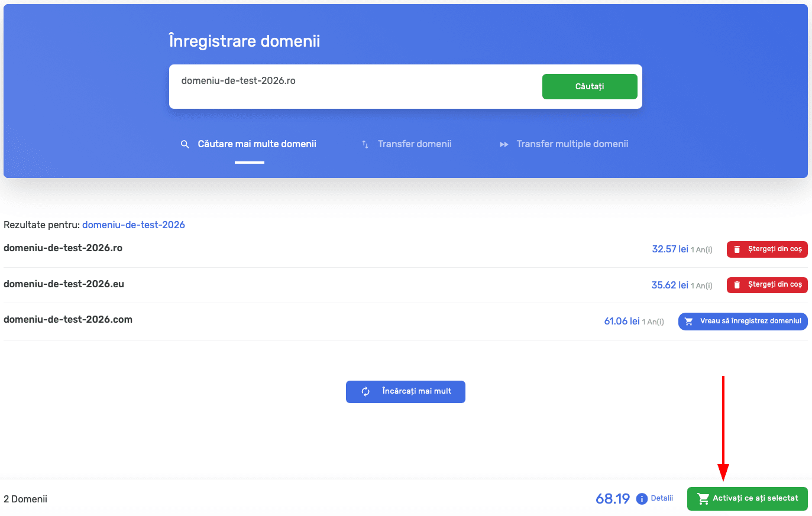
Task: Load more results with Încărcați mai mult
Action: coord(416,391)
